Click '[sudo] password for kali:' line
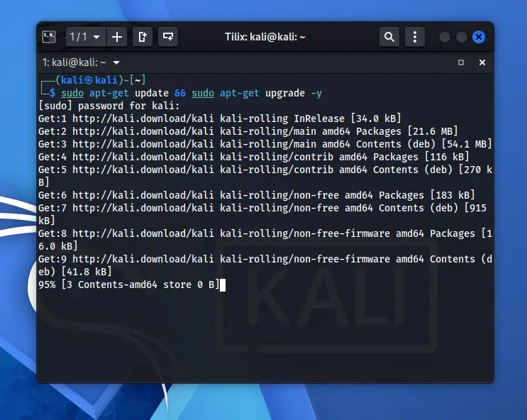Screen dimensions: 527x420 (x=109, y=106)
